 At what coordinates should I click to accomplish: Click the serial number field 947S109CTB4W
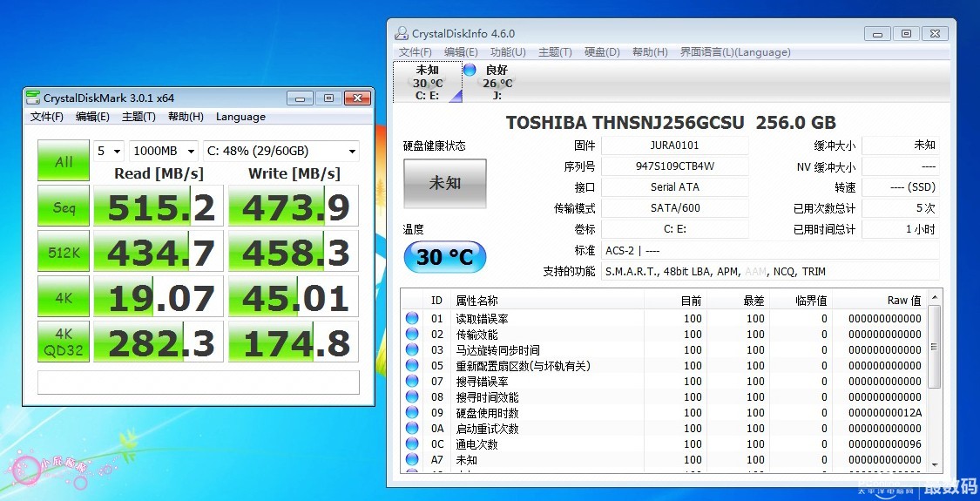pyautogui.click(x=674, y=166)
